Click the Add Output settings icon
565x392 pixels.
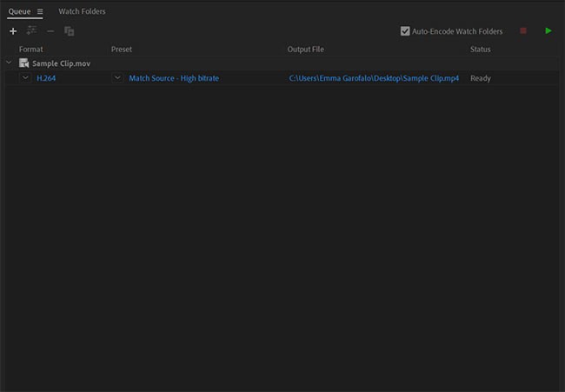[x=31, y=31]
